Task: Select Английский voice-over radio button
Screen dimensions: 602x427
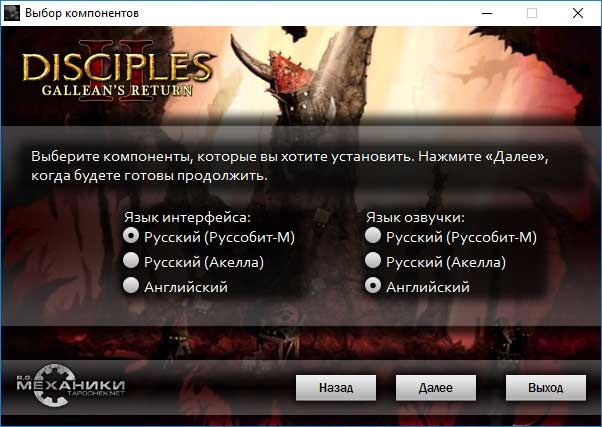Action: pos(373,285)
